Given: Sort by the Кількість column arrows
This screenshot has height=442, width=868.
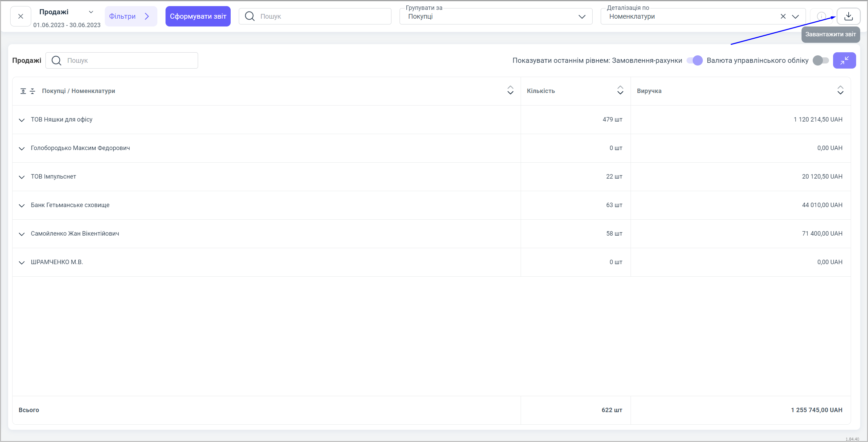Looking at the screenshot, I should (x=620, y=90).
